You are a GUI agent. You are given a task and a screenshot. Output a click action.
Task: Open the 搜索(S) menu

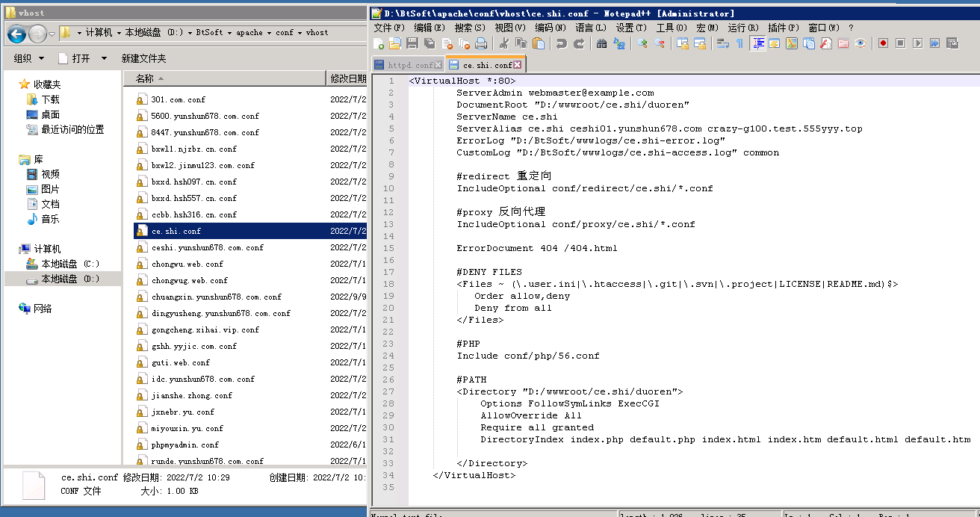[471, 28]
